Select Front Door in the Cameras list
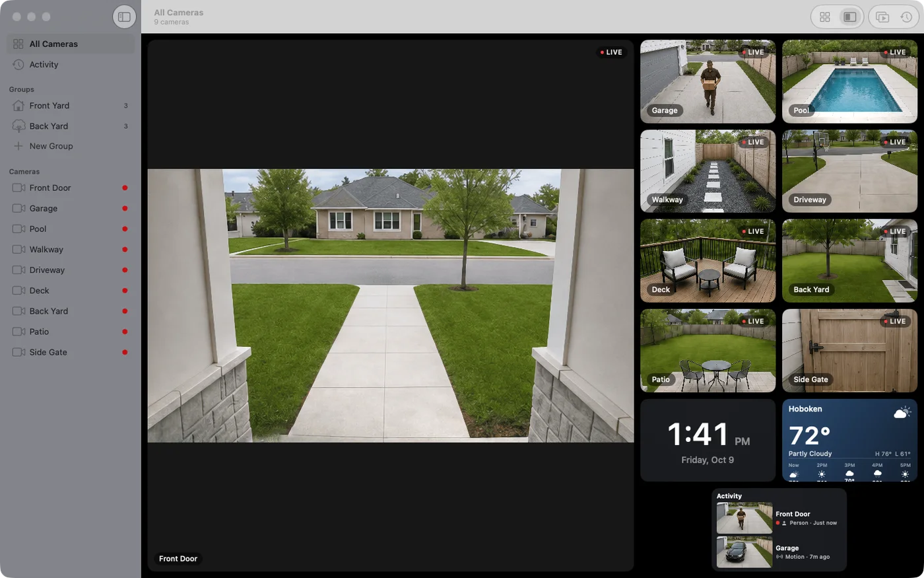This screenshot has height=578, width=924. pos(71,188)
